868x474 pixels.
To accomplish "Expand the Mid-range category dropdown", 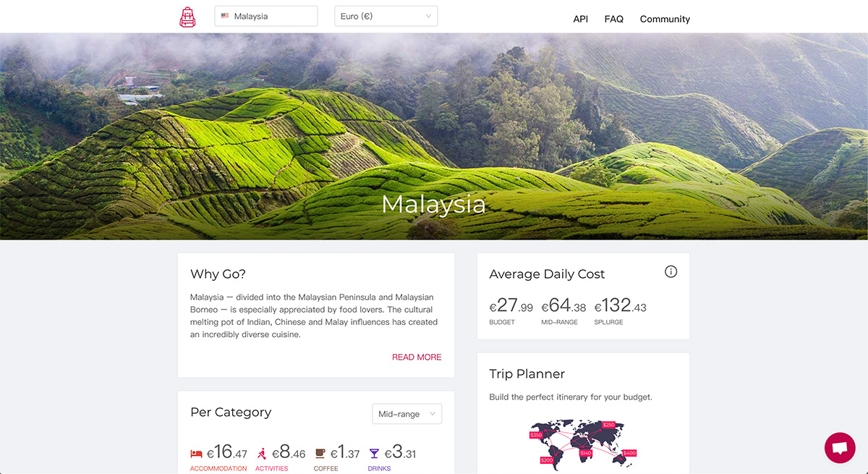I will (407, 414).
